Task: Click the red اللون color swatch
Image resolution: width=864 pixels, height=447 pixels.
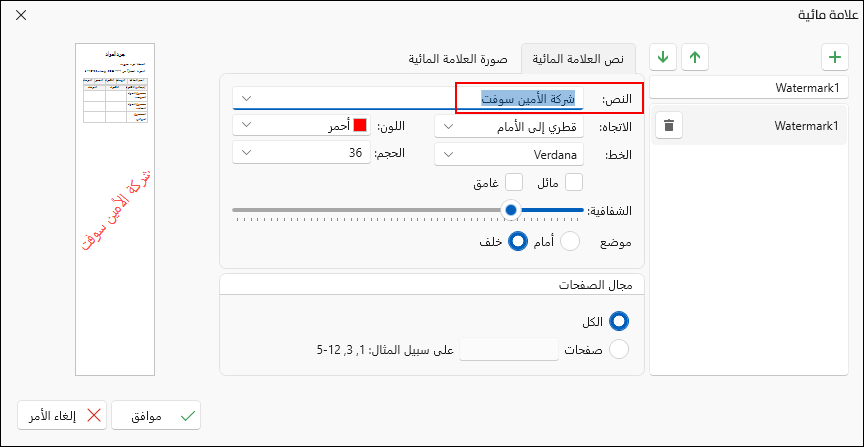Action: pos(360,125)
